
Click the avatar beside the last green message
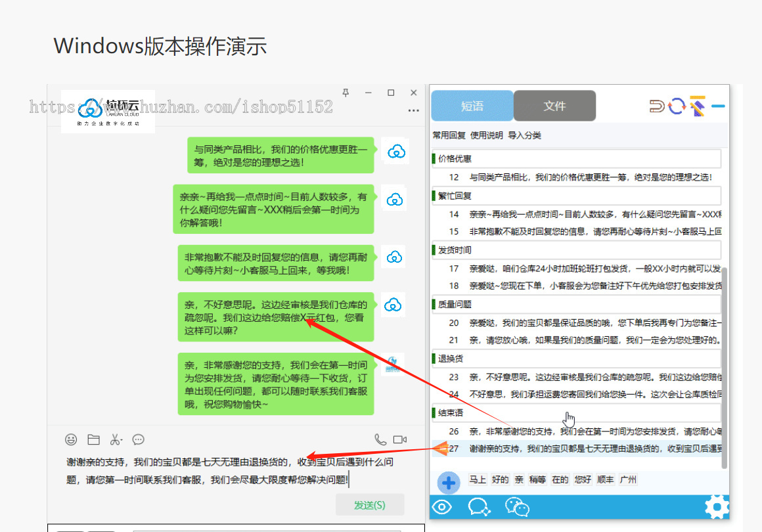[393, 363]
